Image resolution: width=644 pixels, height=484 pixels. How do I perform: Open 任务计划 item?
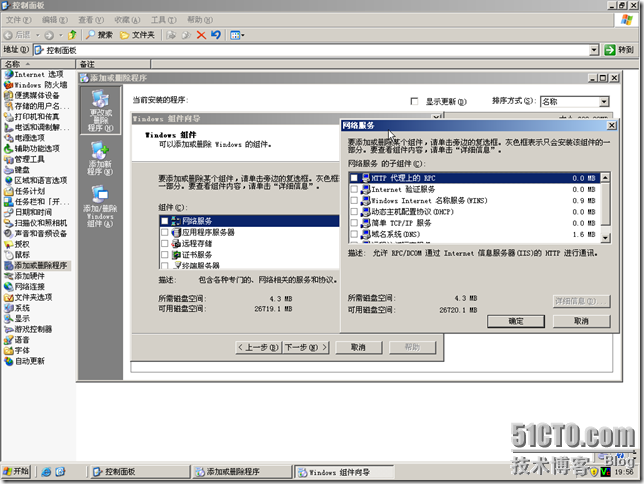point(25,191)
